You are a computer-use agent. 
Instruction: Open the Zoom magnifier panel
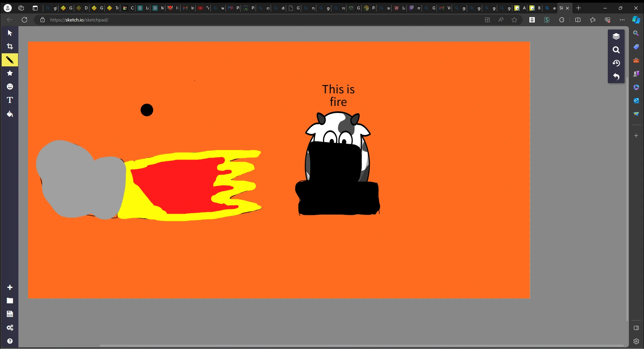(x=616, y=50)
